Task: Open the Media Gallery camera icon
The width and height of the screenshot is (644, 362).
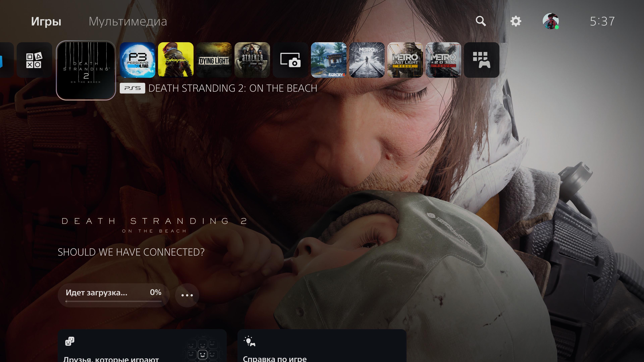Action: point(290,60)
